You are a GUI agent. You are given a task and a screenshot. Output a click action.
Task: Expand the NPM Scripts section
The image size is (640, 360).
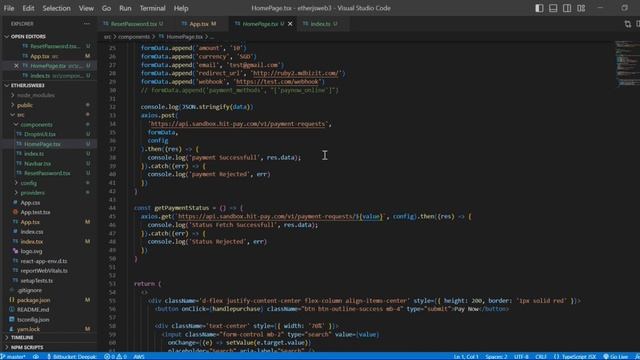[27, 347]
